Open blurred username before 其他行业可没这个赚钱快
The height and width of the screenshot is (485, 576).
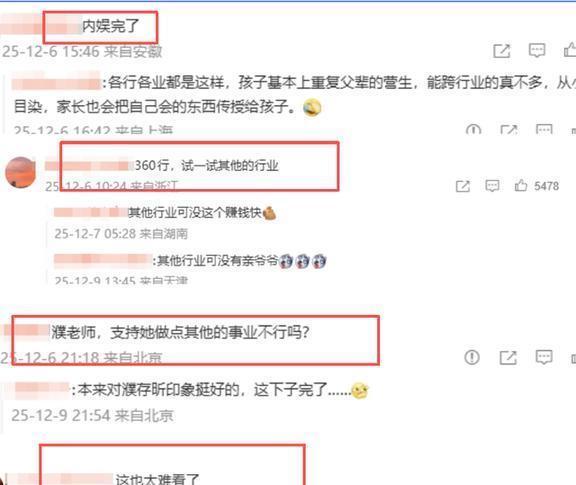91,212
